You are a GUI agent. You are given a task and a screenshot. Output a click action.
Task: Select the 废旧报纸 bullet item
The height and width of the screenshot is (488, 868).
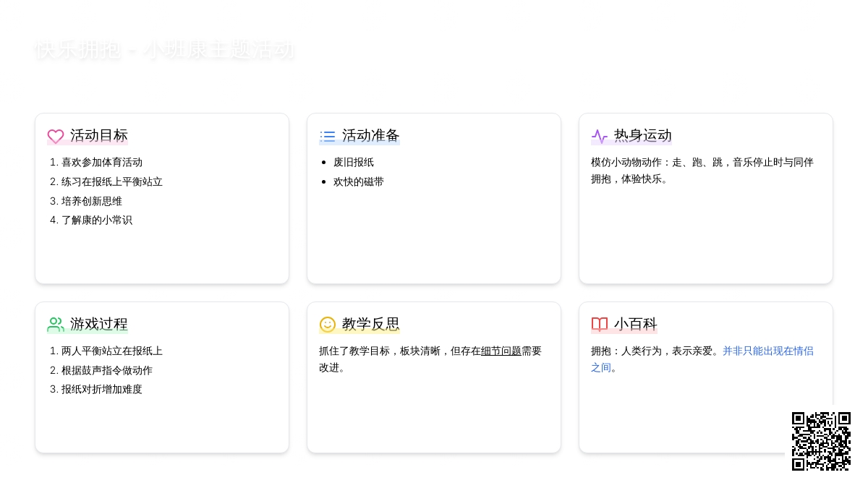click(354, 162)
